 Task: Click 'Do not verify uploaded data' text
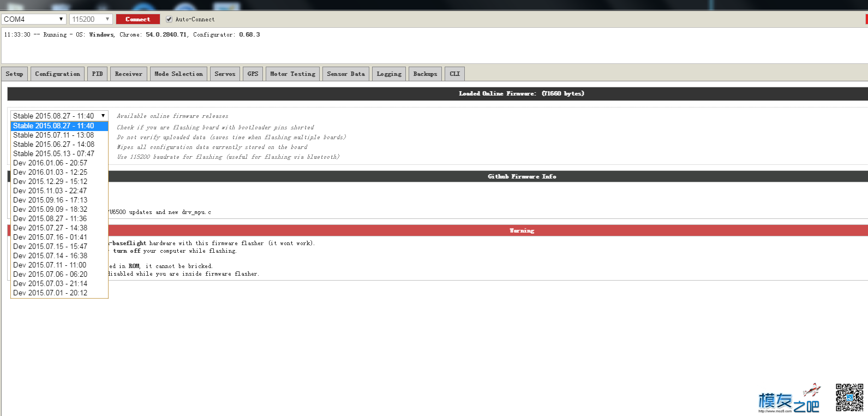pyautogui.click(x=231, y=138)
